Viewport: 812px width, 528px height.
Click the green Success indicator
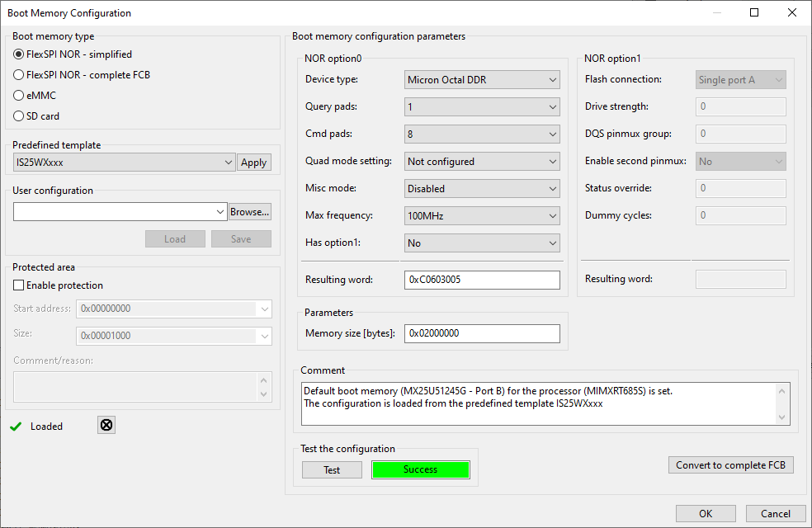click(x=420, y=469)
